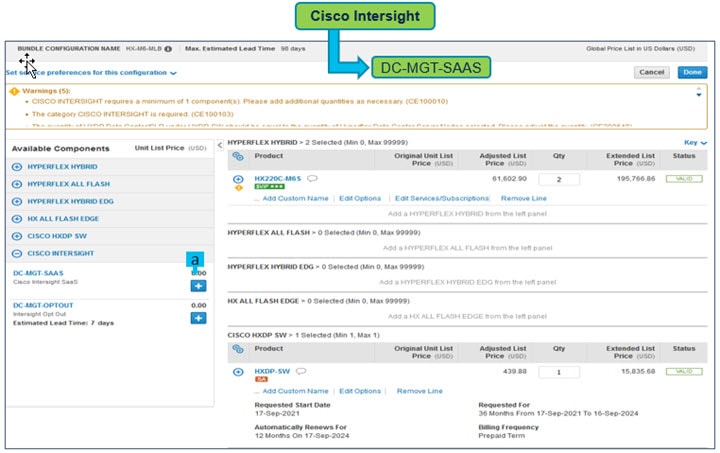The width and height of the screenshot is (720, 453).
Task: Expand the CISCO HXDP SW category
Action: (x=17, y=236)
